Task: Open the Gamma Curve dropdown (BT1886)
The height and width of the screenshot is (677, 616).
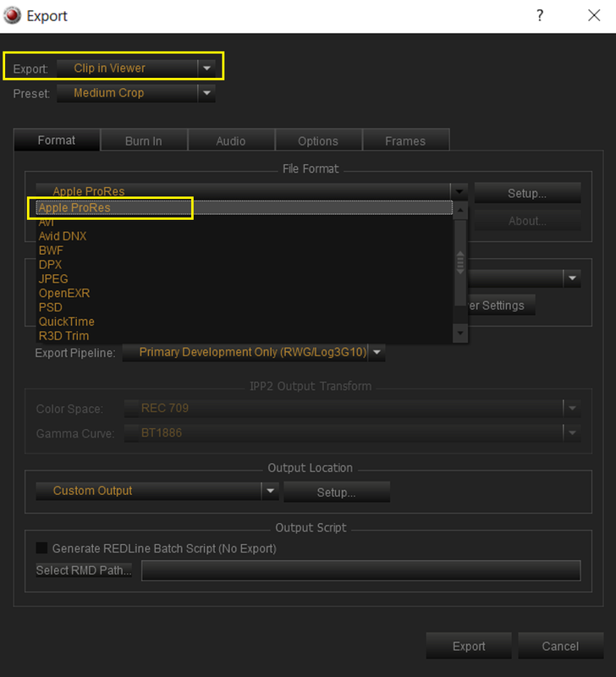Action: point(352,432)
